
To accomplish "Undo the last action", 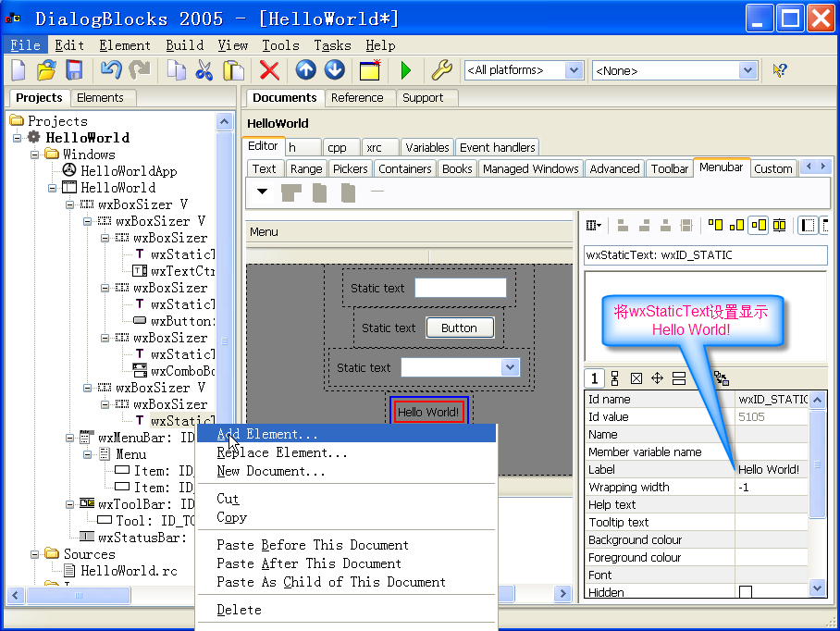I will tap(111, 70).
